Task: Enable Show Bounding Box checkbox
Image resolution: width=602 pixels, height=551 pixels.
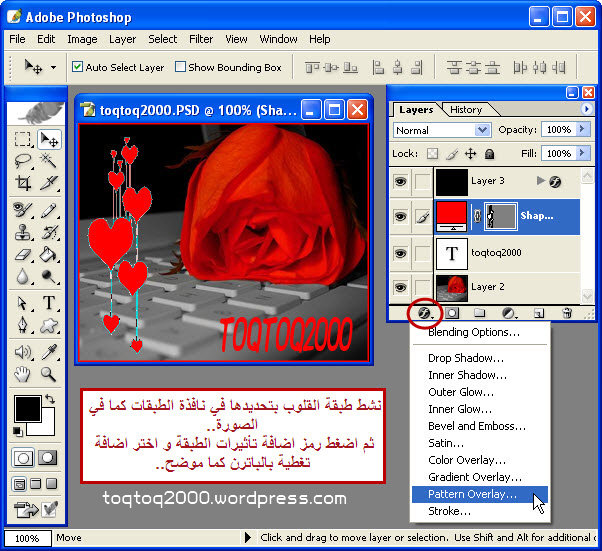Action: 181,67
